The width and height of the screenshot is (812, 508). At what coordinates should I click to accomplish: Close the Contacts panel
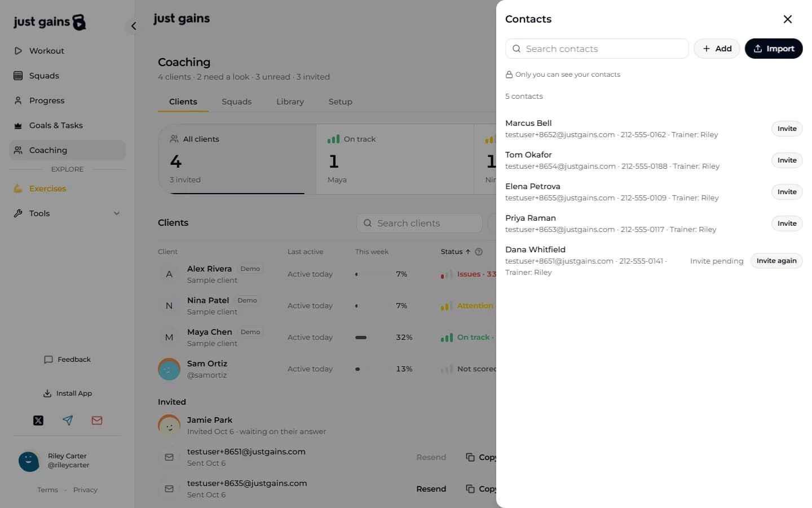[x=788, y=19]
